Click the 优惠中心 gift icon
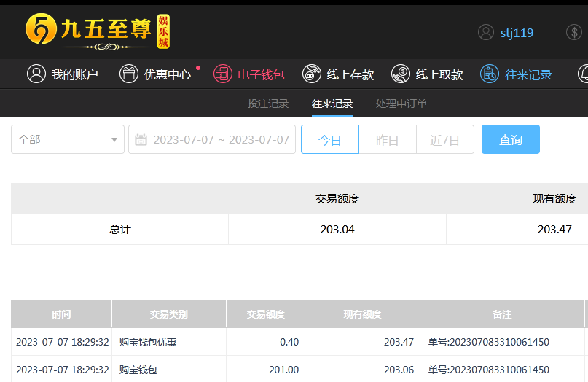This screenshot has width=588, height=382. click(129, 74)
